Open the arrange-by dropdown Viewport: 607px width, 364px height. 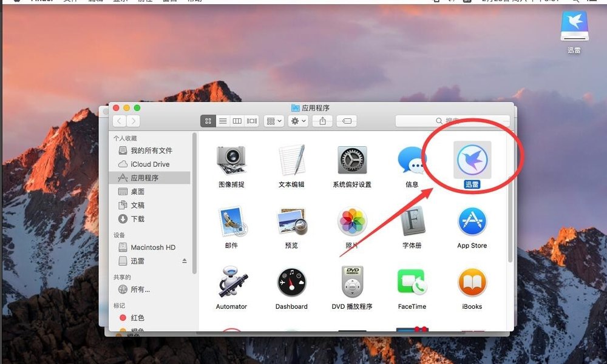pos(273,121)
